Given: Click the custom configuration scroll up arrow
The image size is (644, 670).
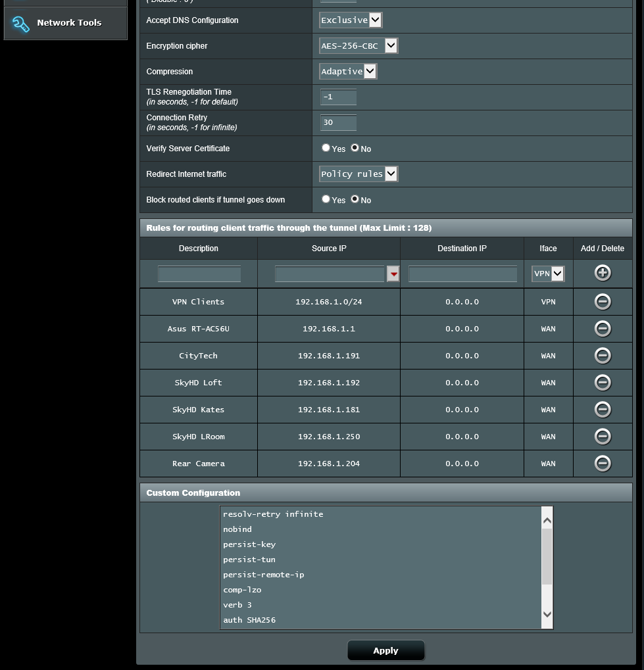Looking at the screenshot, I should [547, 521].
